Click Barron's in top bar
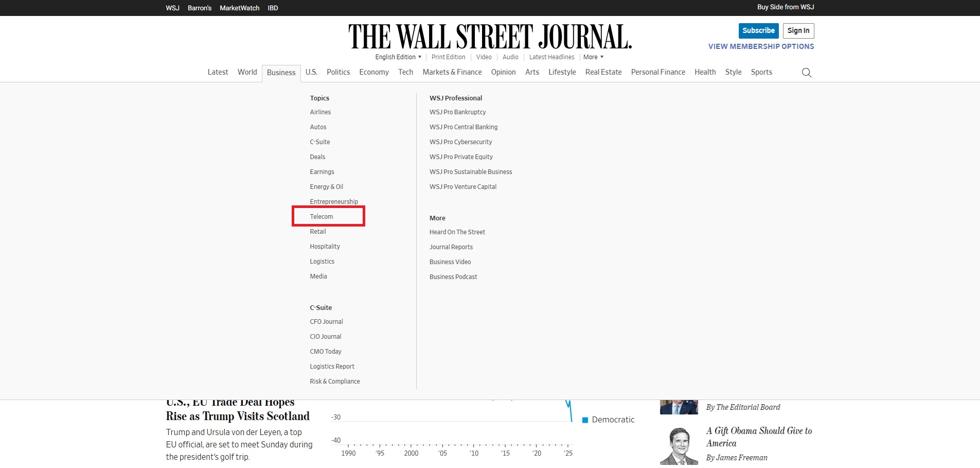This screenshot has width=980, height=468. pyautogui.click(x=200, y=8)
